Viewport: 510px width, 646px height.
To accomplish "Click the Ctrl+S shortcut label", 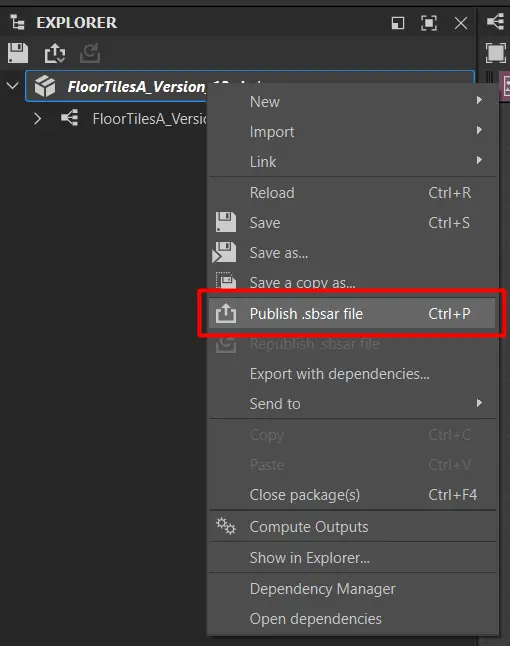I will 449,222.
